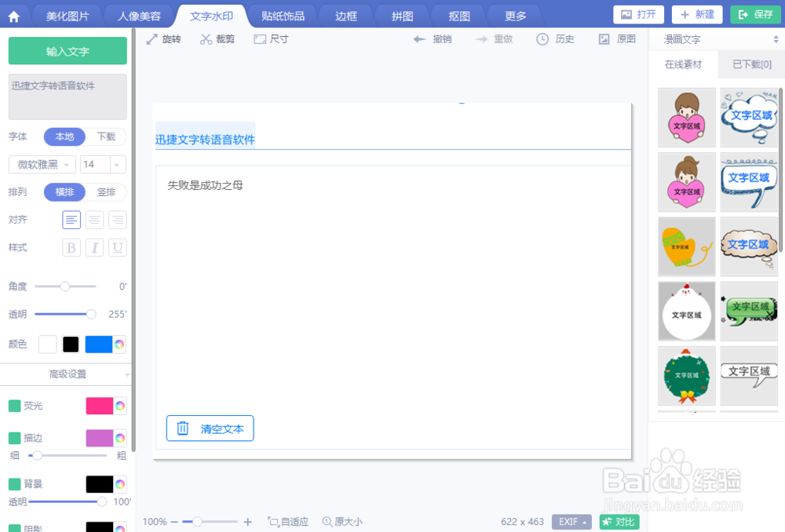Open the 荧光 glow color picker wheel
The width and height of the screenshot is (785, 532).
(119, 406)
